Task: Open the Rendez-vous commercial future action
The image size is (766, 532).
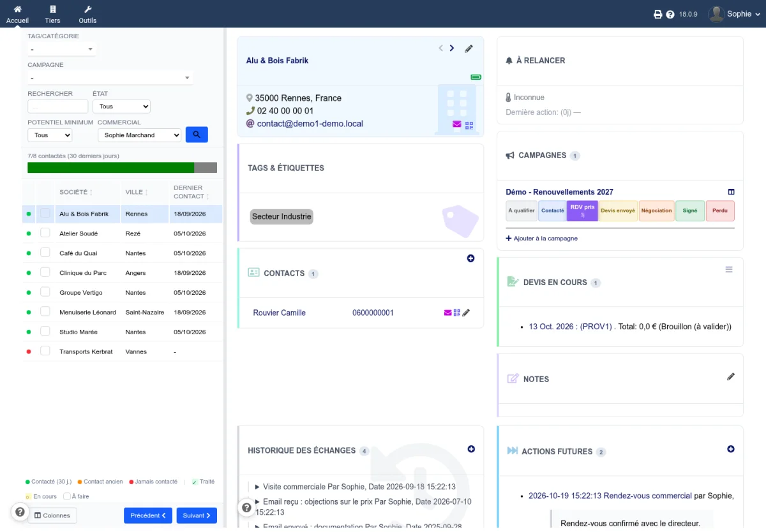Action: [x=610, y=496]
